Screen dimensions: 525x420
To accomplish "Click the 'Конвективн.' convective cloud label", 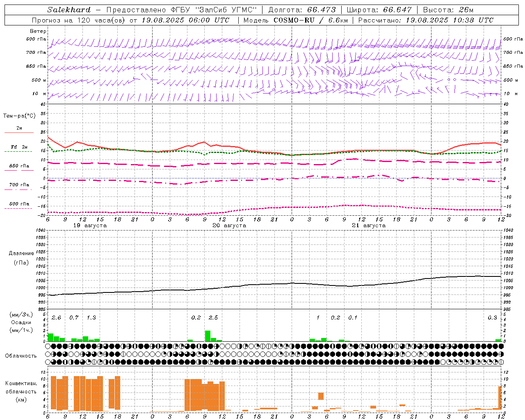I will tap(21, 383).
